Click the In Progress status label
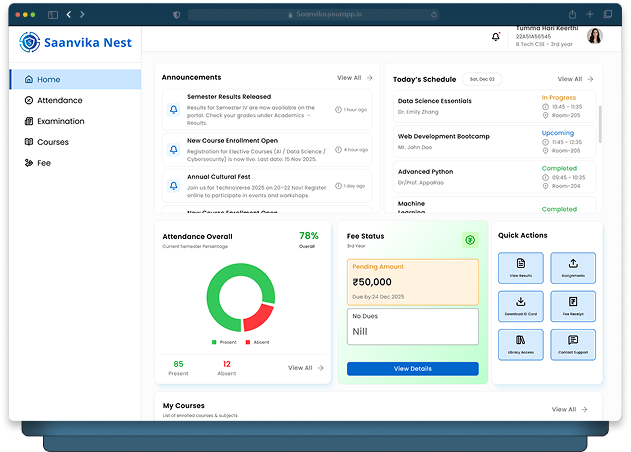The width and height of the screenshot is (631, 452). [x=559, y=98]
